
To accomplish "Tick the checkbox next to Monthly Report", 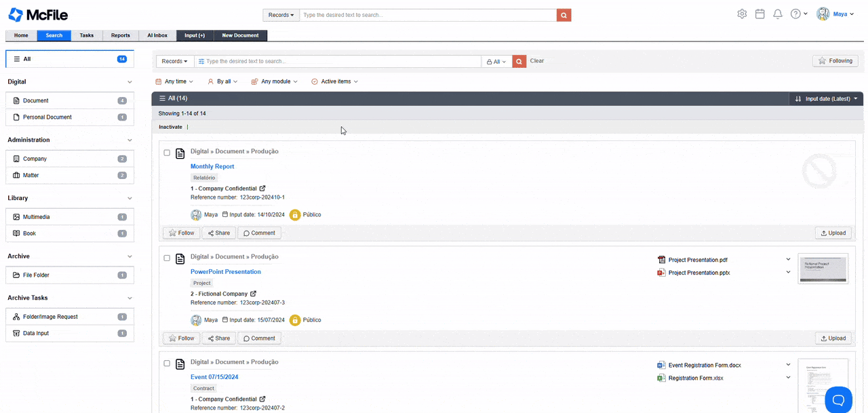I will tap(167, 153).
